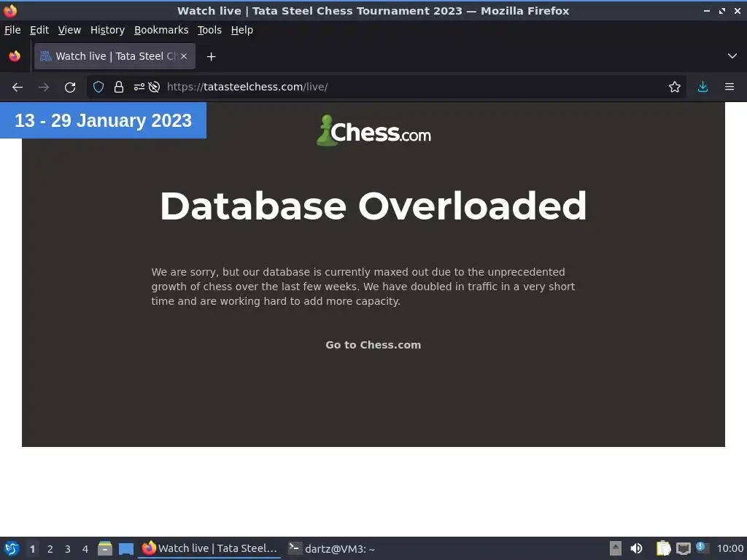Viewport: 747px width, 560px height.
Task: Open the Firefox hamburger application menu
Action: pyautogui.click(x=729, y=87)
